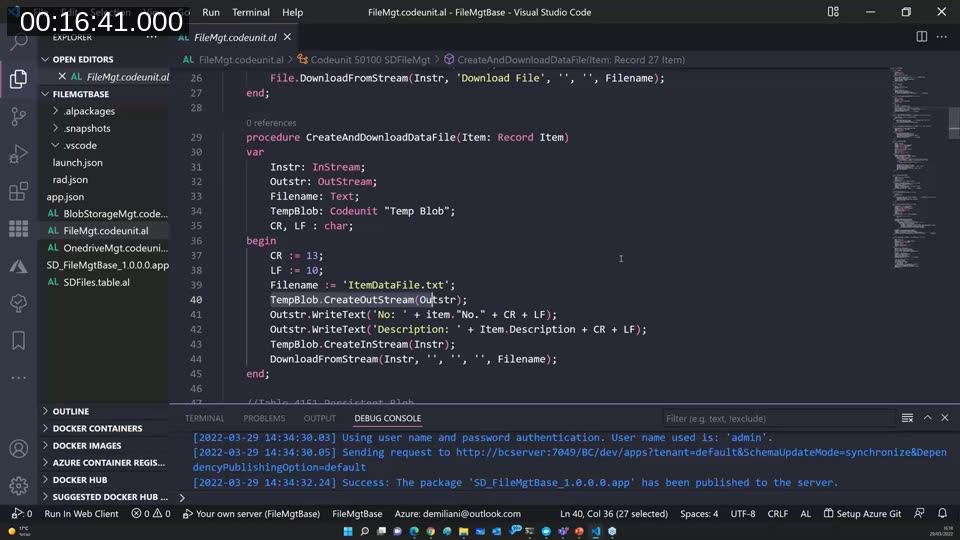This screenshot has width=960, height=540.
Task: Expand the Outline section
Action: pyautogui.click(x=70, y=411)
